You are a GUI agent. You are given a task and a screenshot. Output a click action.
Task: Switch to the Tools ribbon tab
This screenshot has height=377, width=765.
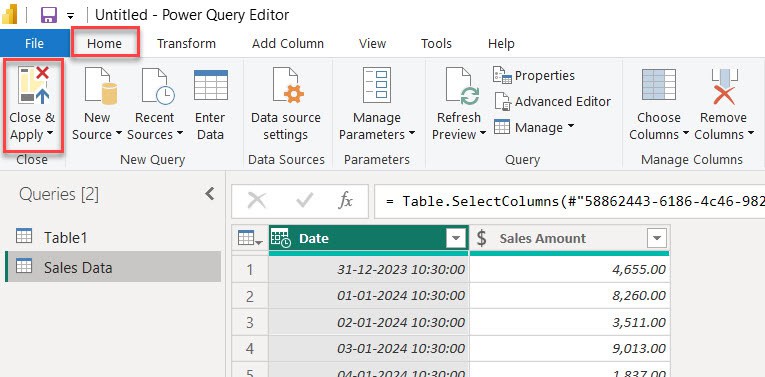(x=436, y=43)
